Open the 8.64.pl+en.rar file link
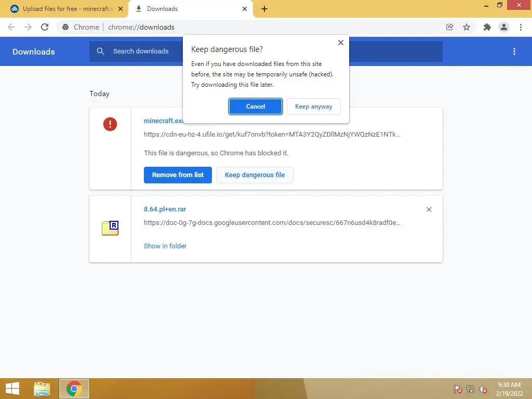The height and width of the screenshot is (399, 532). 165,209
